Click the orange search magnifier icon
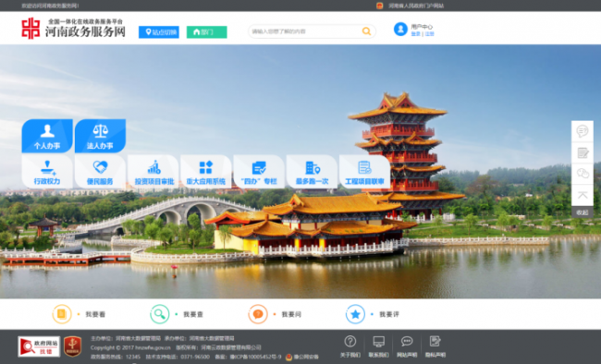Image resolution: width=601 pixels, height=364 pixels. coord(366,31)
